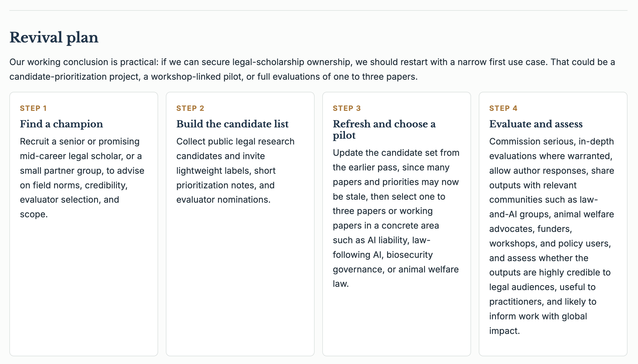Click the STEP 1 label
This screenshot has height=364, width=638.
point(33,108)
